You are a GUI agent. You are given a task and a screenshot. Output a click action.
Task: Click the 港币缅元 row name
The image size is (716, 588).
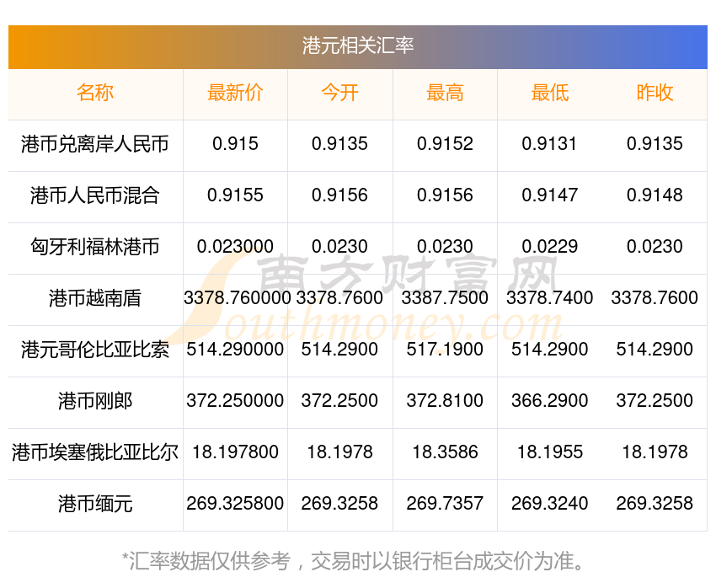pyautogui.click(x=95, y=504)
